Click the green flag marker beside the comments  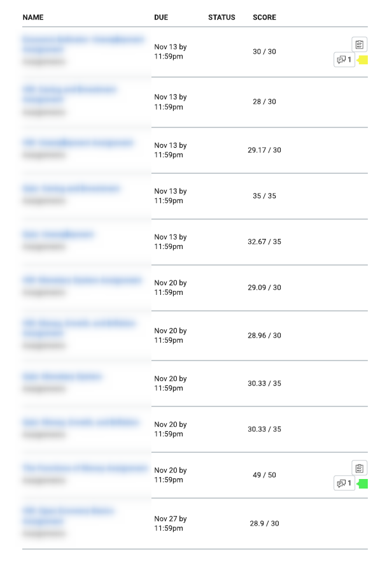pyautogui.click(x=363, y=483)
